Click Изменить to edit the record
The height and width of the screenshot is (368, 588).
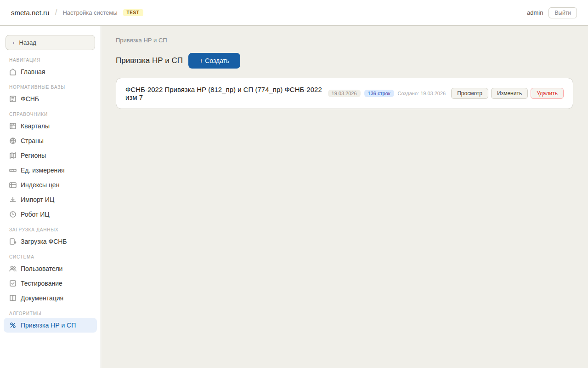[509, 93]
